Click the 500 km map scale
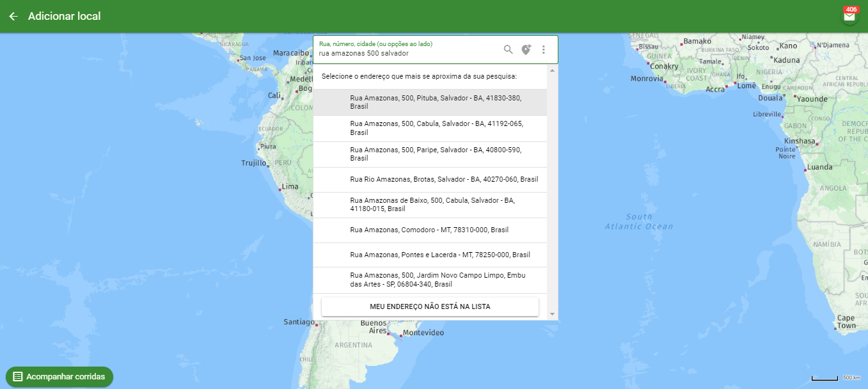This screenshot has height=389, width=868. pos(837,377)
